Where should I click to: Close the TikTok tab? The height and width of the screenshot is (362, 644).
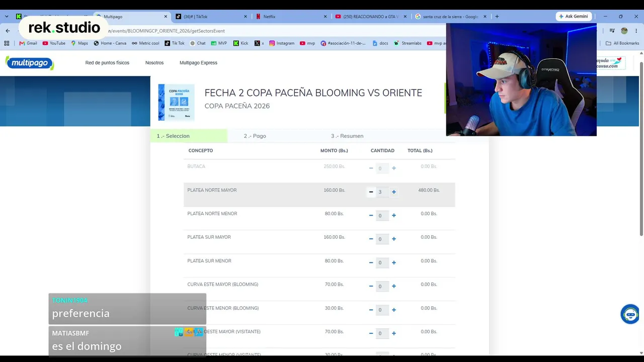coord(246,17)
